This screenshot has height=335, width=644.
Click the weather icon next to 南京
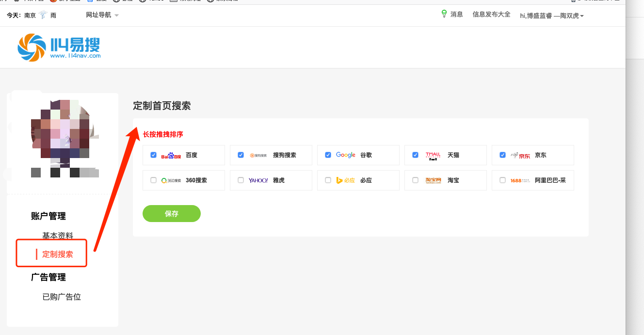point(43,15)
